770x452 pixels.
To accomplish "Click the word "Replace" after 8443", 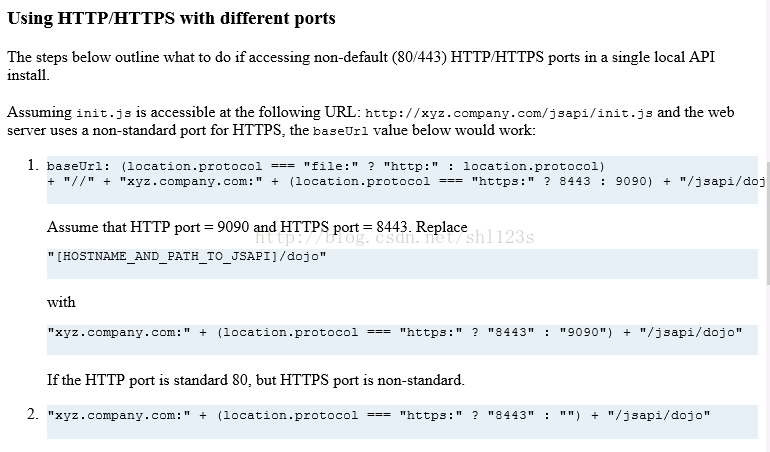I will coord(441,227).
